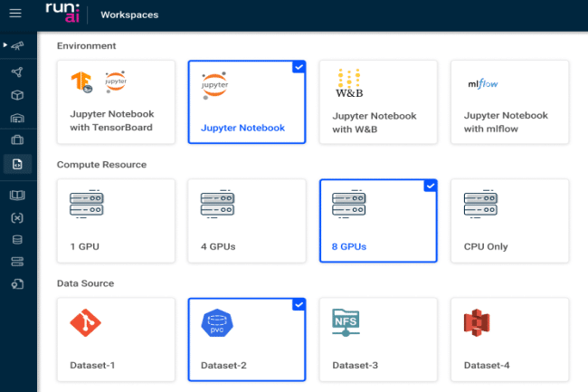
Task: Open the bracketed-x sidebar icon
Action: (17, 218)
